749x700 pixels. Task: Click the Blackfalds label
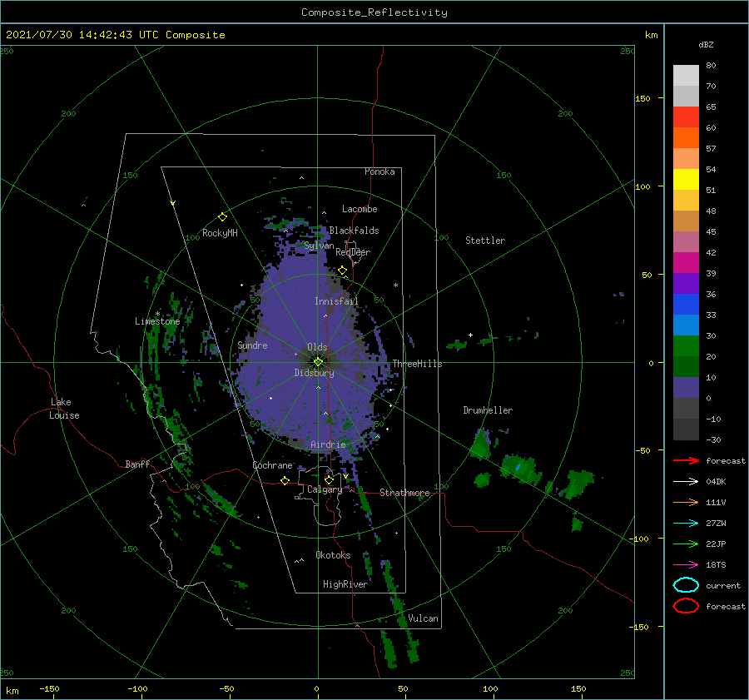(x=354, y=231)
